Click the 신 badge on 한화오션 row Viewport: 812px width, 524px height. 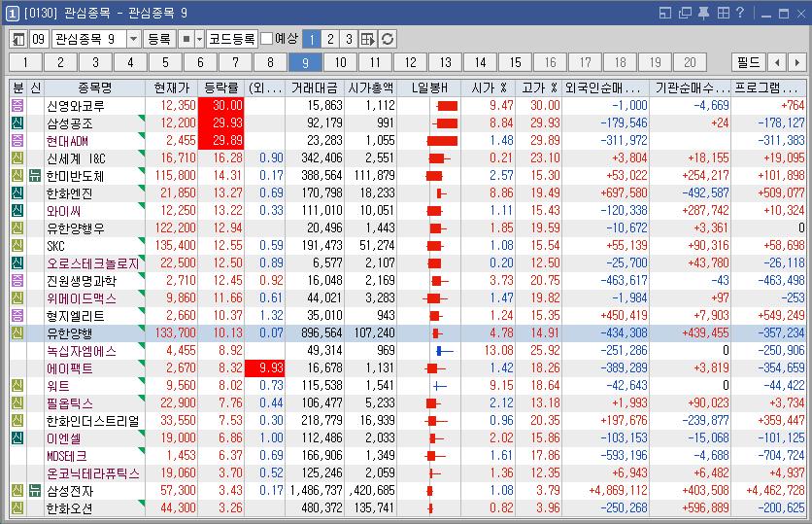click(x=17, y=507)
